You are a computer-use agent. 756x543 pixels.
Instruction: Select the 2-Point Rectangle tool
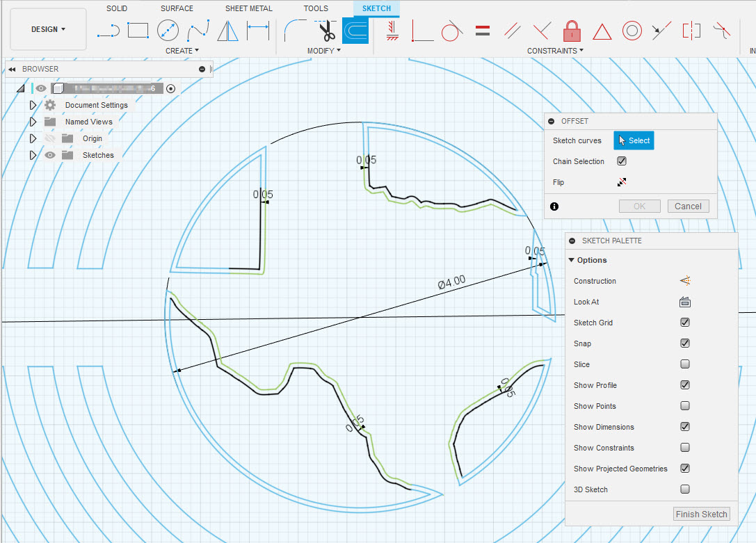(x=138, y=31)
